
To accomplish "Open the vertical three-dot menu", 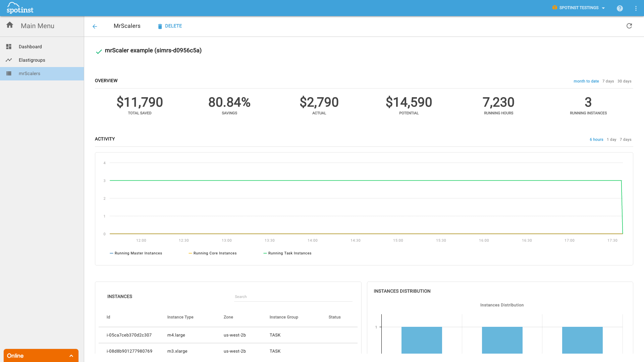I will [636, 8].
